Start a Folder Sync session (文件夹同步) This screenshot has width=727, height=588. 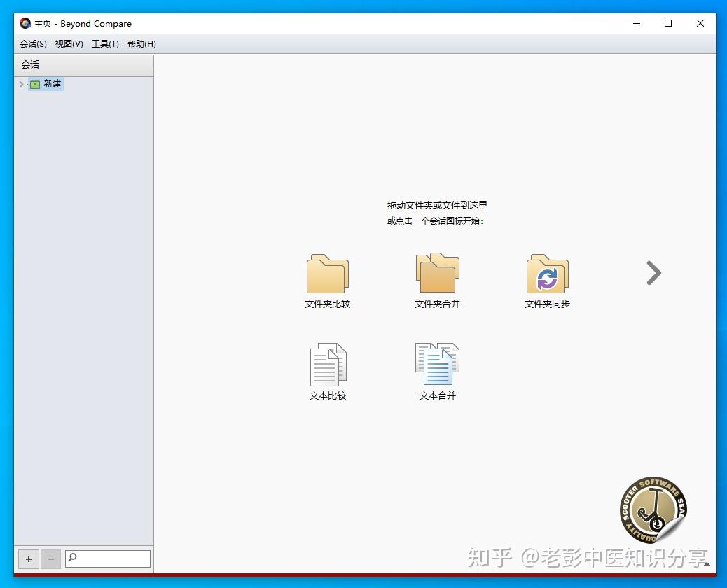coord(546,273)
